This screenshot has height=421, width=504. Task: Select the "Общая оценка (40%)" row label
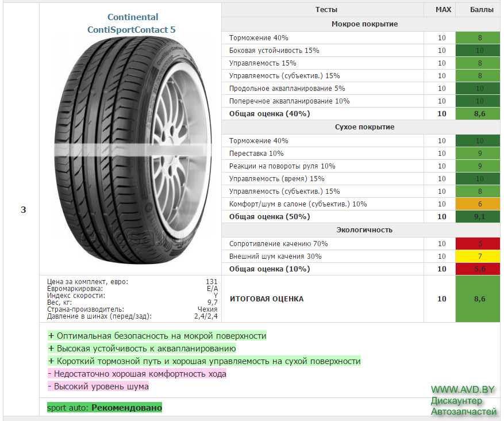(270, 113)
